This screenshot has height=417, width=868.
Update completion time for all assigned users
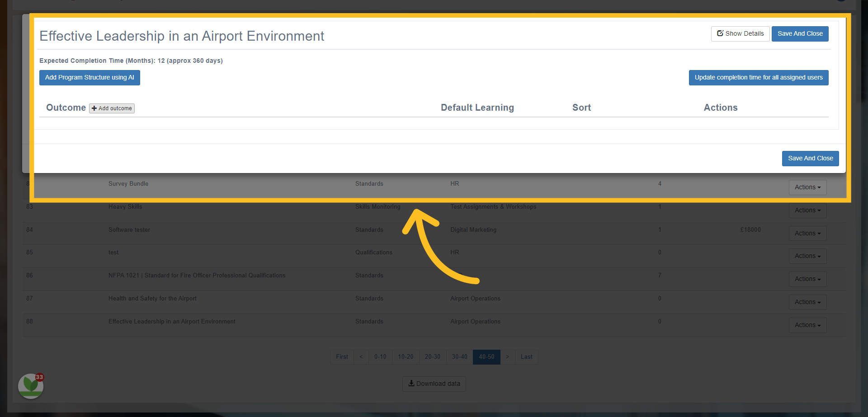pos(759,78)
